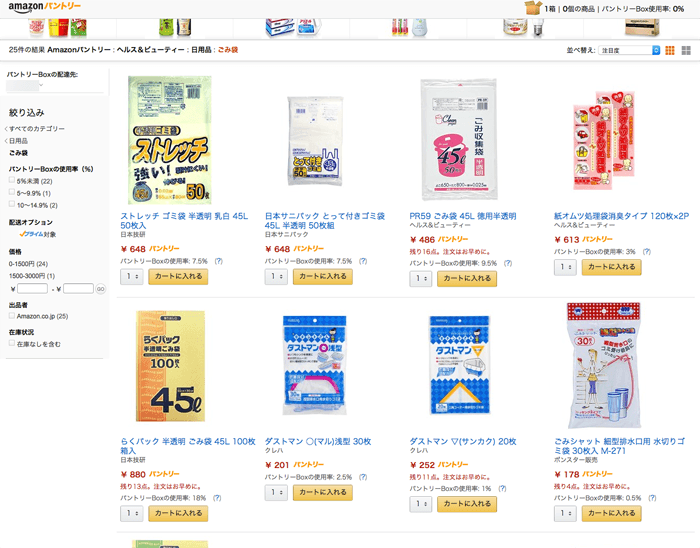Open help icon for ダストマン 浅型 Box usage
700x548 pixels.
[x=363, y=477]
